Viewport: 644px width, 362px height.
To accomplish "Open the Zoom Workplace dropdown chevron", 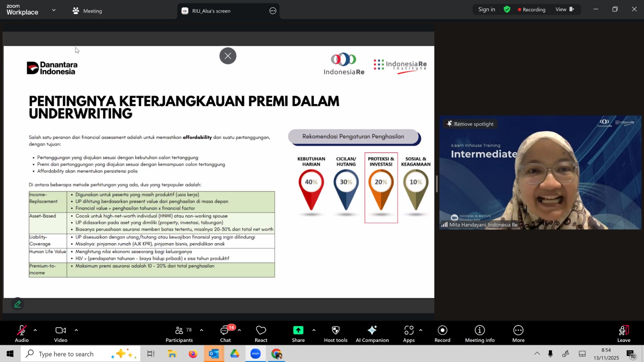I will tap(54, 10).
